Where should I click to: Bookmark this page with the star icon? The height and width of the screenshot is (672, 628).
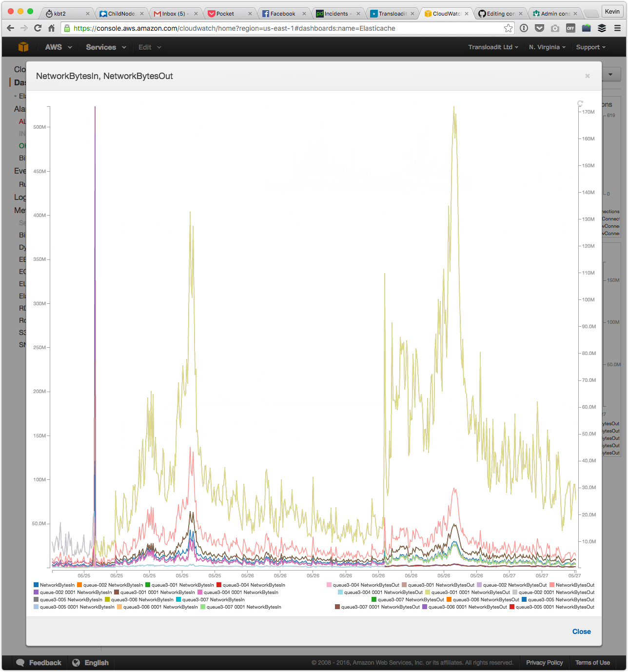coord(508,28)
